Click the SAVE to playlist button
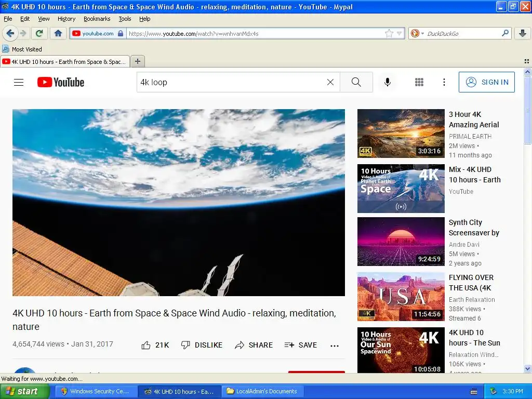532x399 pixels. (x=301, y=345)
